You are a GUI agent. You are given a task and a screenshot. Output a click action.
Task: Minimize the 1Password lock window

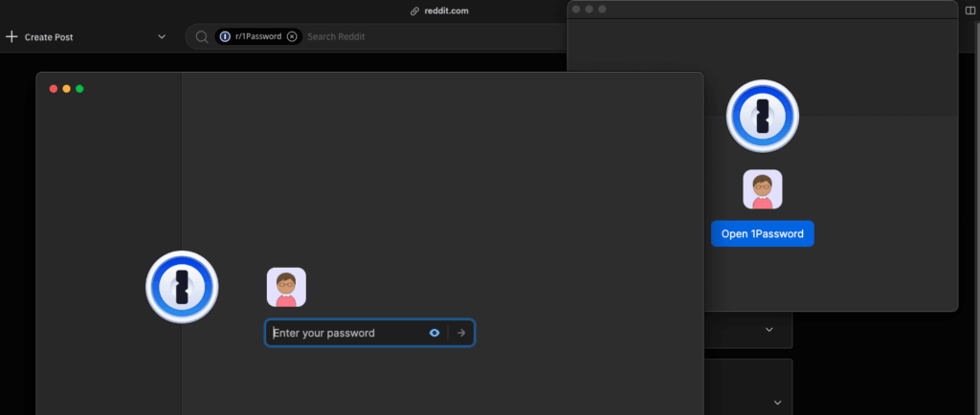click(x=66, y=89)
